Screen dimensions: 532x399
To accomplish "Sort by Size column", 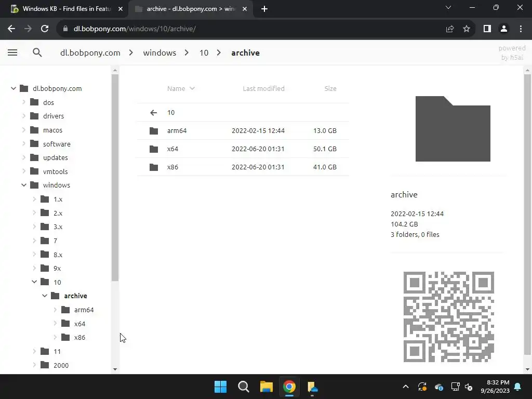I will 330,88.
